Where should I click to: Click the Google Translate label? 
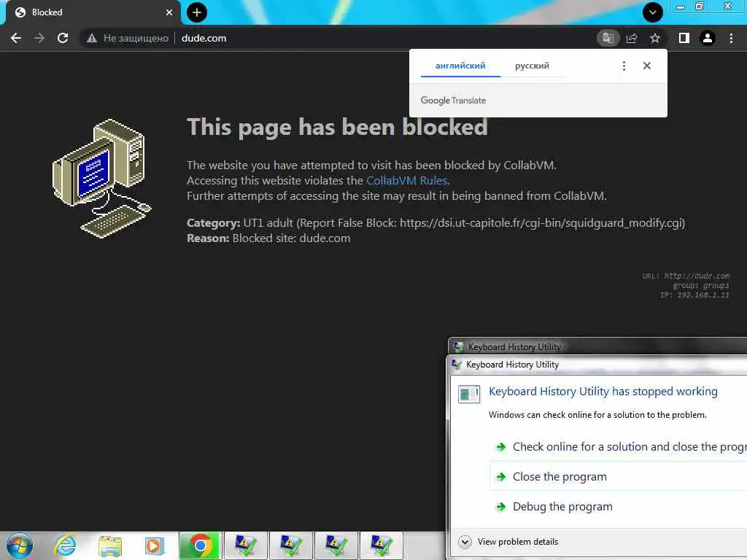(x=453, y=101)
